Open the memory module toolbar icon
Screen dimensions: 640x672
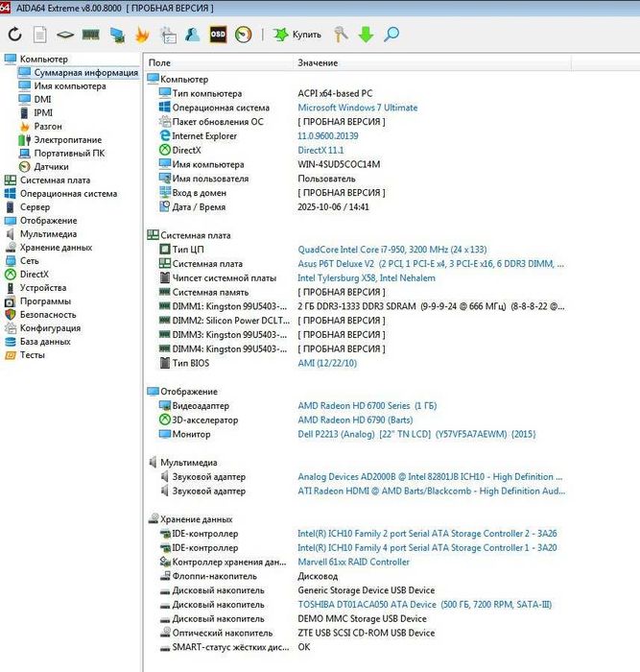tap(90, 35)
